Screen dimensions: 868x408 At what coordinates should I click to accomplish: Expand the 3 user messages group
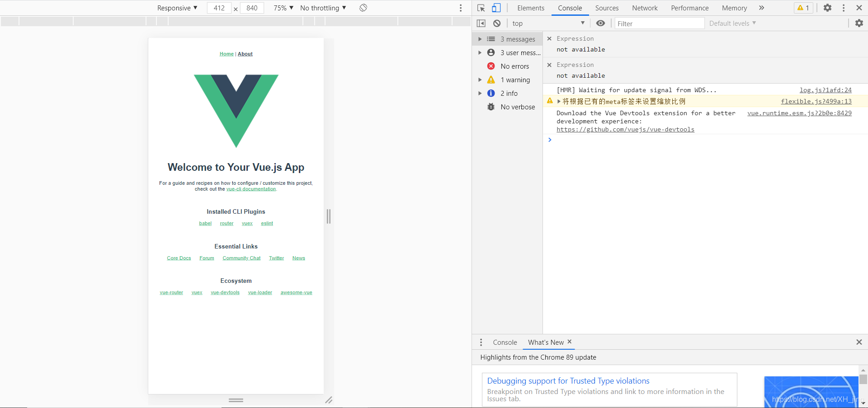click(480, 53)
